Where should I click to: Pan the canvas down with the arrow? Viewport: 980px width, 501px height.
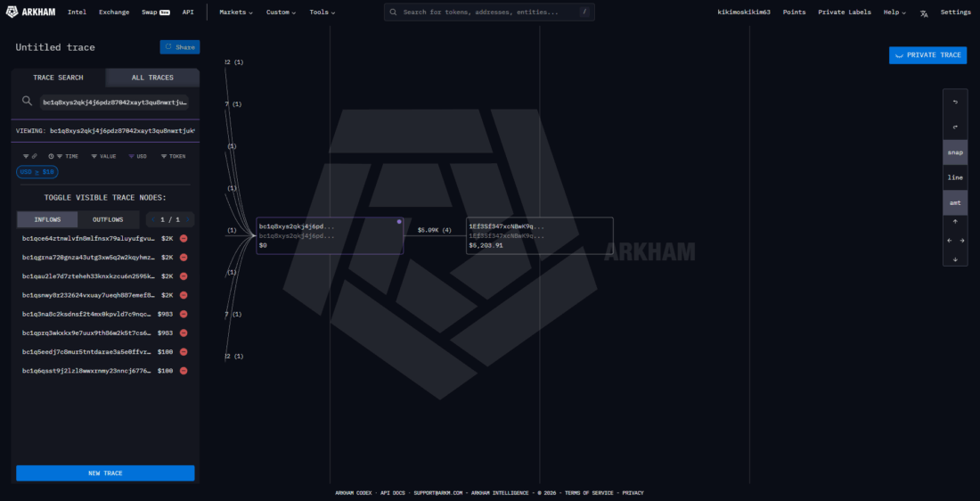pos(955,259)
